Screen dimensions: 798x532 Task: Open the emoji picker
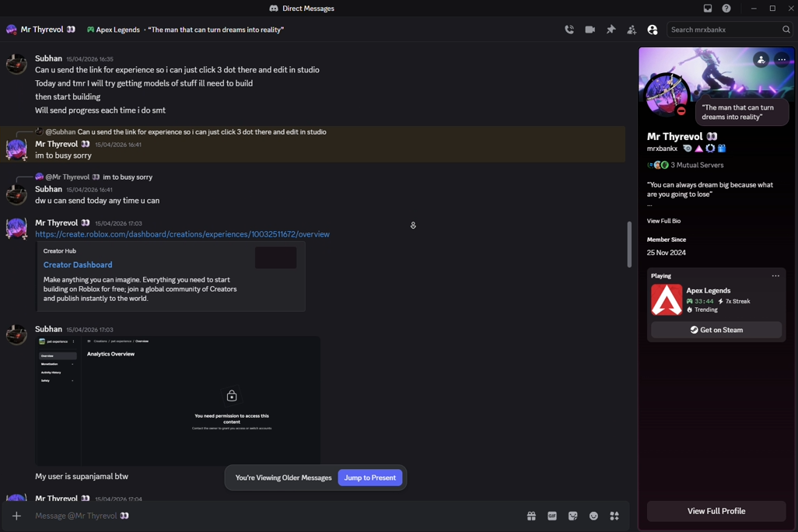pos(593,516)
